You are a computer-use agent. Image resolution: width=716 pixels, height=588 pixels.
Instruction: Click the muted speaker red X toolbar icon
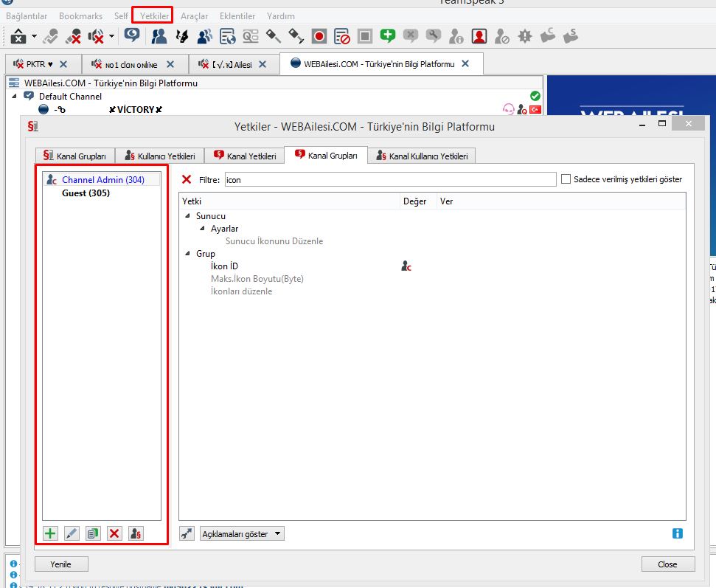click(x=96, y=36)
